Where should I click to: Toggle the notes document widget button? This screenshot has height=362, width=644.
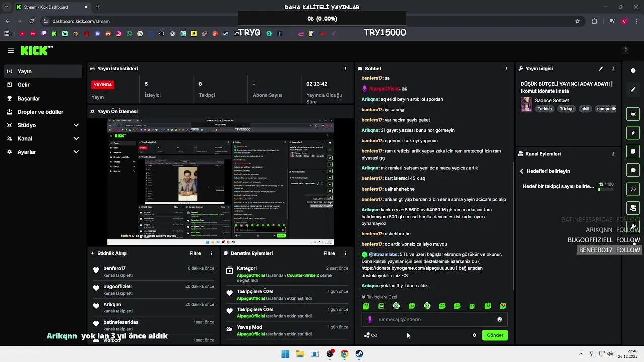pos(633,151)
